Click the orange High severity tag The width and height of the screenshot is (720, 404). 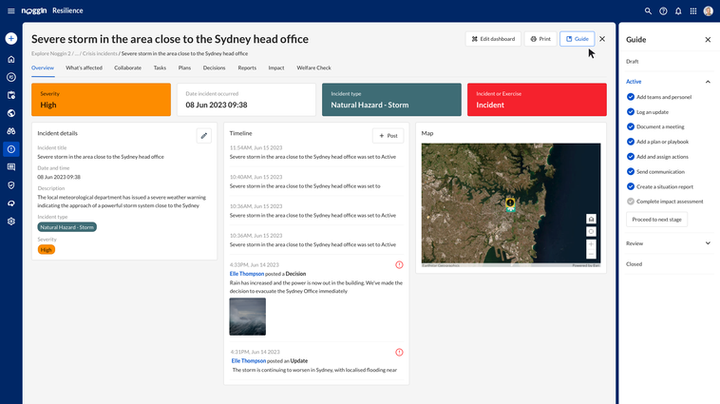pos(46,250)
